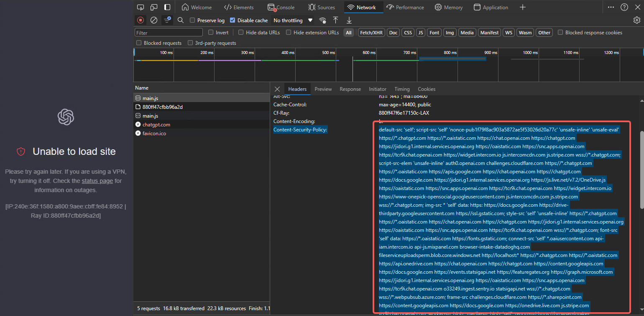Check the Invert checkbox
Viewport: 644px width, 316px height.
point(211,32)
